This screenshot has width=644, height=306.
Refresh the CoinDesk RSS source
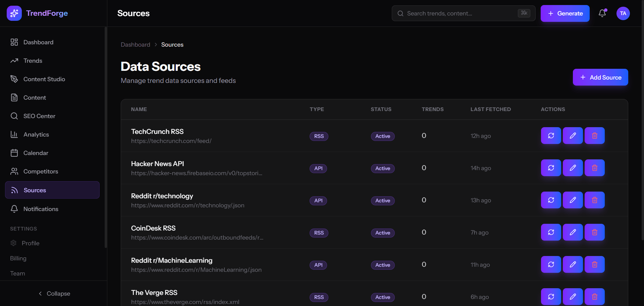(x=551, y=232)
